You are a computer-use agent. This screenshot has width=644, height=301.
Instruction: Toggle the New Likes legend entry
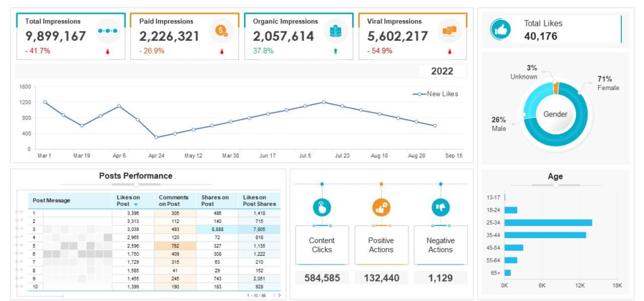pyautogui.click(x=435, y=94)
